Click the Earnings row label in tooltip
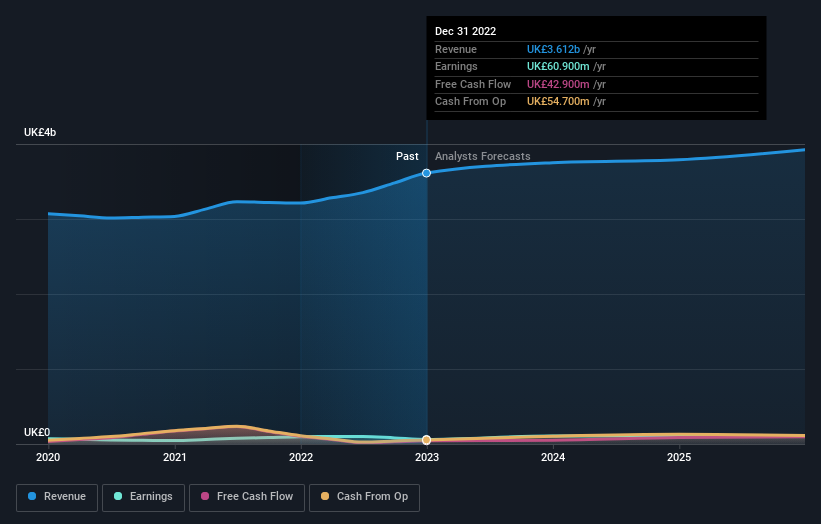Viewport: 821px width, 524px height. (456, 66)
